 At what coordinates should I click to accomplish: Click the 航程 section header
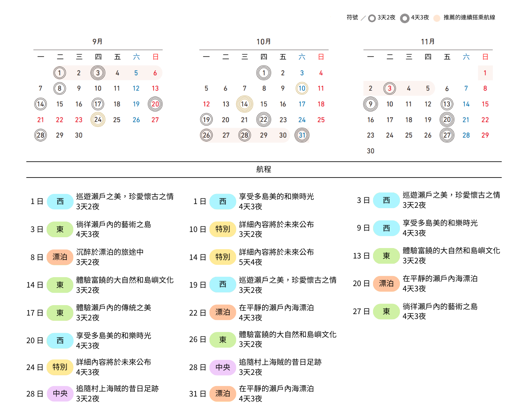[x=264, y=169]
